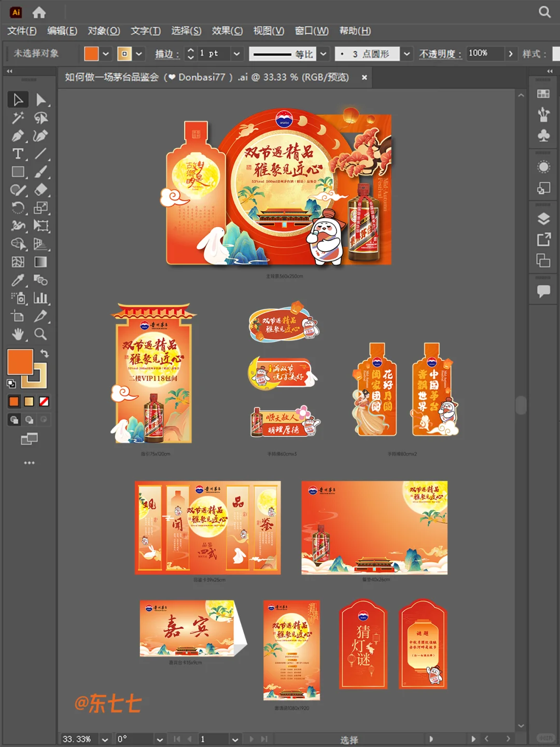The height and width of the screenshot is (747, 560).
Task: Open the stroke weight dropdown
Action: coord(236,53)
